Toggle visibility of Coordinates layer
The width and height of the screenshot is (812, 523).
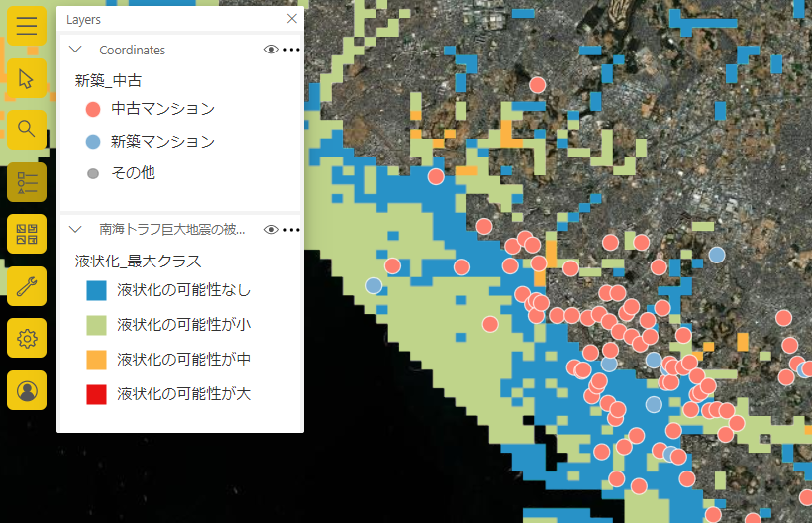(x=271, y=50)
